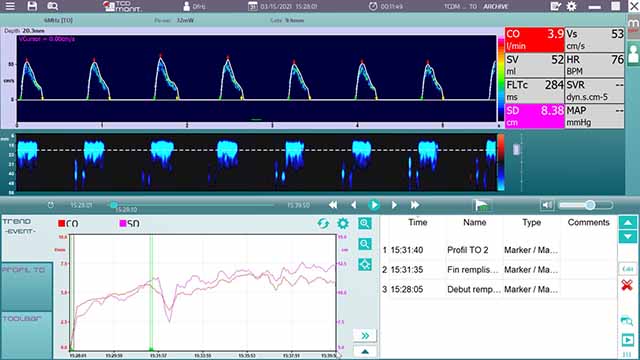The height and width of the screenshot is (360, 640).
Task: Select event row at 15:28:05
Action: (498, 289)
